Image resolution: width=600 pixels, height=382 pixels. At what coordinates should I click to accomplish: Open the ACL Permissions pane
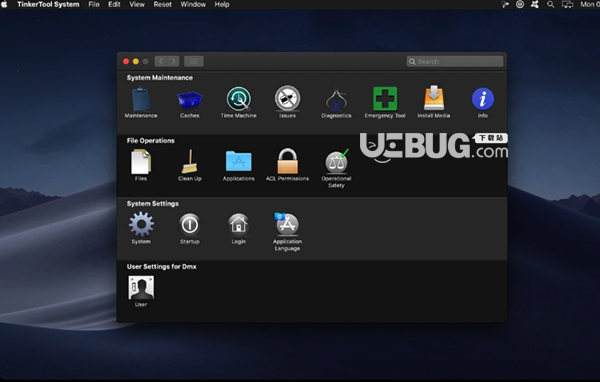[x=287, y=165]
